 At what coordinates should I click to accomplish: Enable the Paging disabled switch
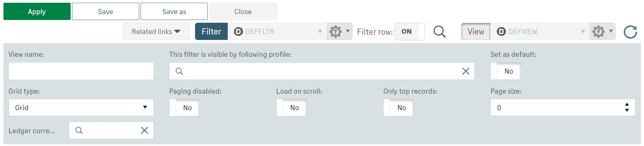[184, 108]
